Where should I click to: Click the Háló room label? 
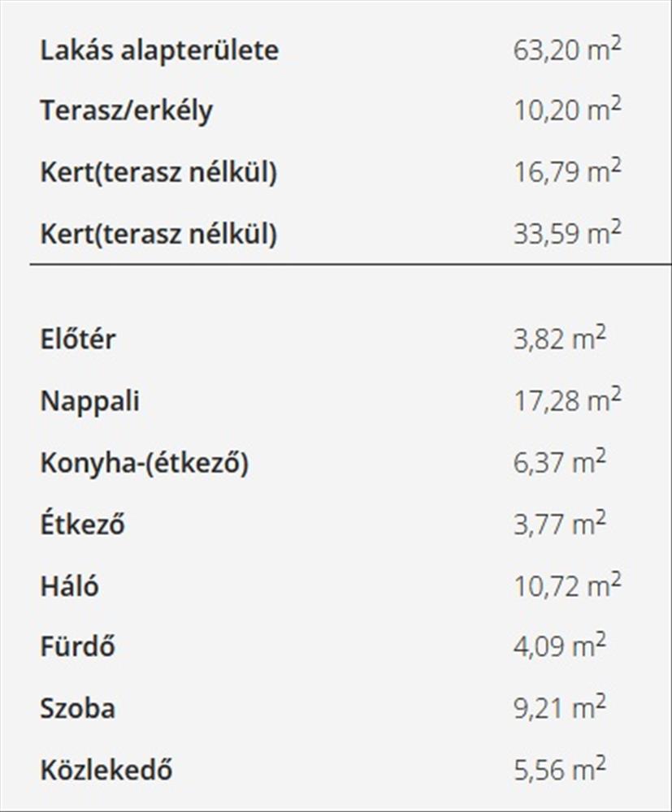pos(69,585)
